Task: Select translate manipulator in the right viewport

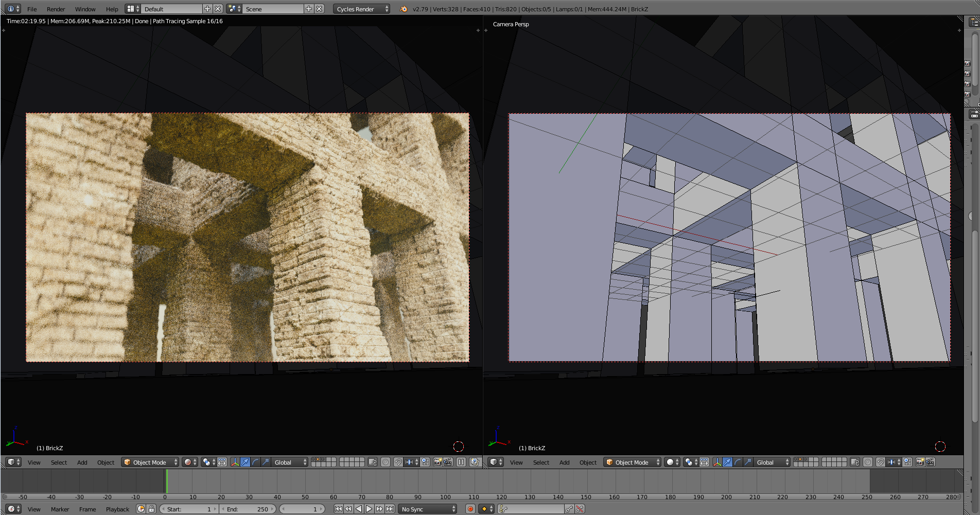Action: [727, 462]
